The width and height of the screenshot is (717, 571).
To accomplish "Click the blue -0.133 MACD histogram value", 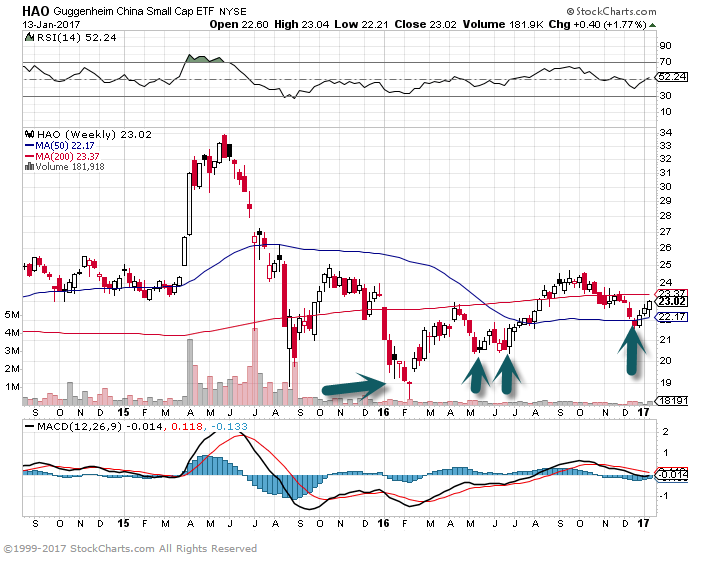I will (x=230, y=427).
